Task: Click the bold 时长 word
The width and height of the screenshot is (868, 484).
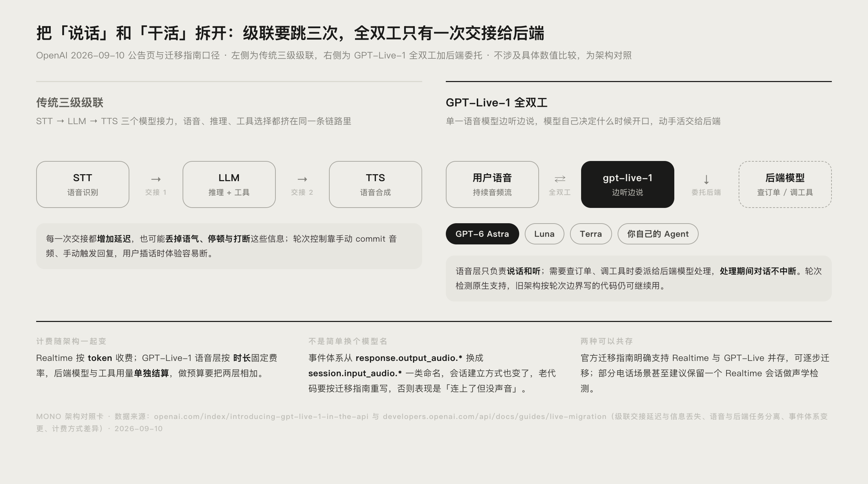Action: (242, 358)
